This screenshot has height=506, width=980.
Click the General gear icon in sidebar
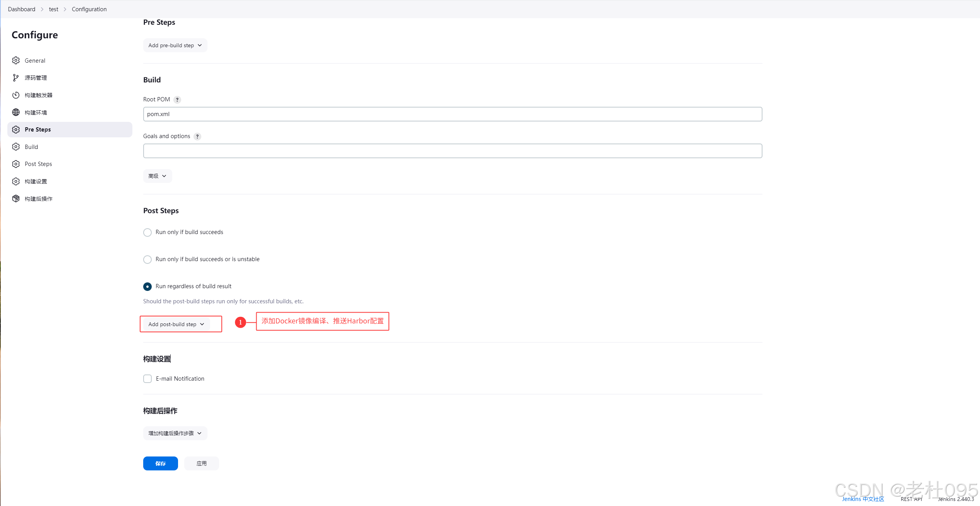[x=16, y=60]
